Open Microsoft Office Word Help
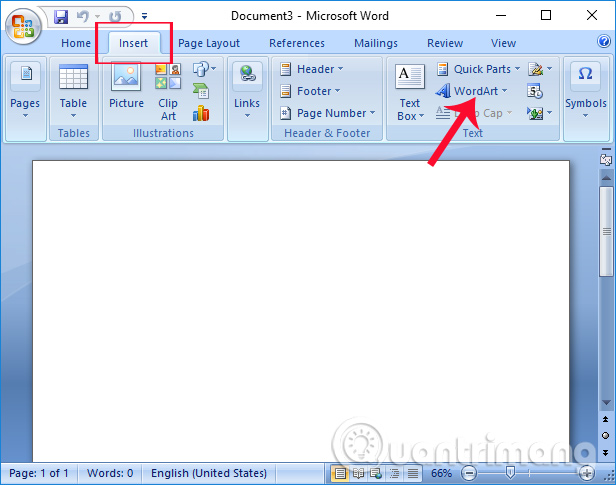 pos(604,41)
